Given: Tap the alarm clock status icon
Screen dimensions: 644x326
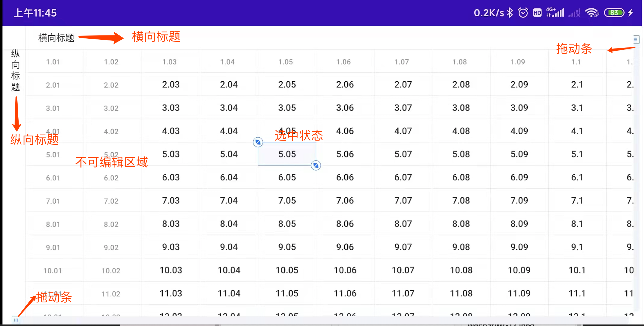Looking at the screenshot, I should [523, 13].
